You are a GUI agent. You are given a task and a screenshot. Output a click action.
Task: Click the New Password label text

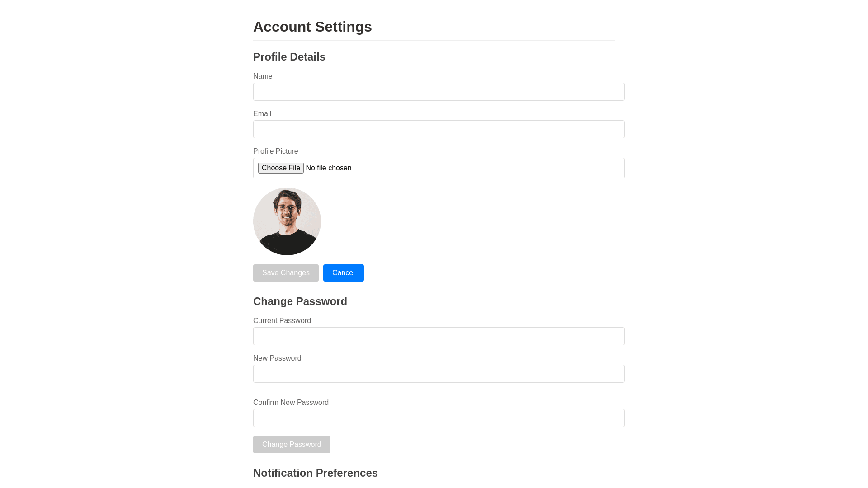click(277, 358)
